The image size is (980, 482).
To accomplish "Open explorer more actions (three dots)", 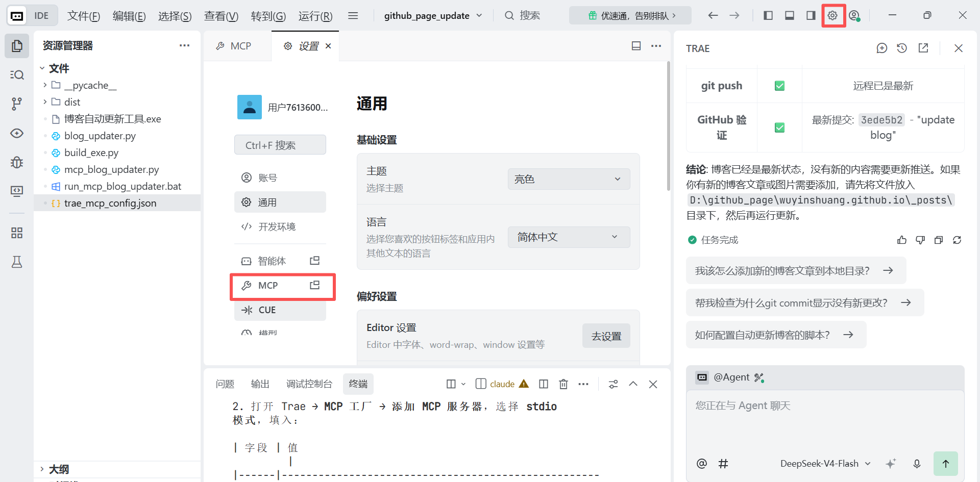I will 184,45.
